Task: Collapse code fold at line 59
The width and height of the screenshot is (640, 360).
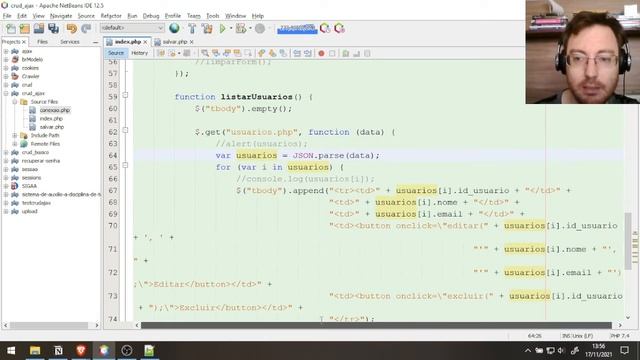Action: point(125,95)
